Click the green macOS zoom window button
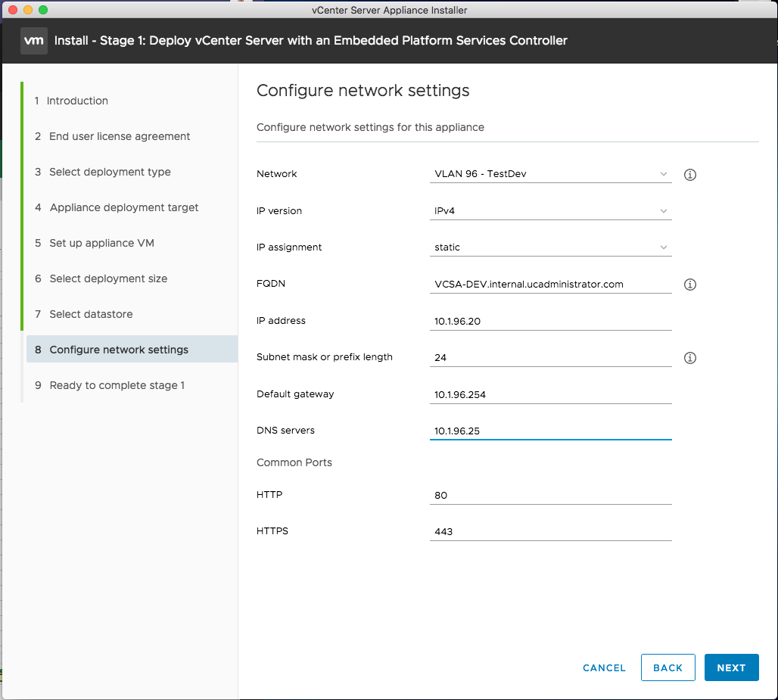 (43, 10)
